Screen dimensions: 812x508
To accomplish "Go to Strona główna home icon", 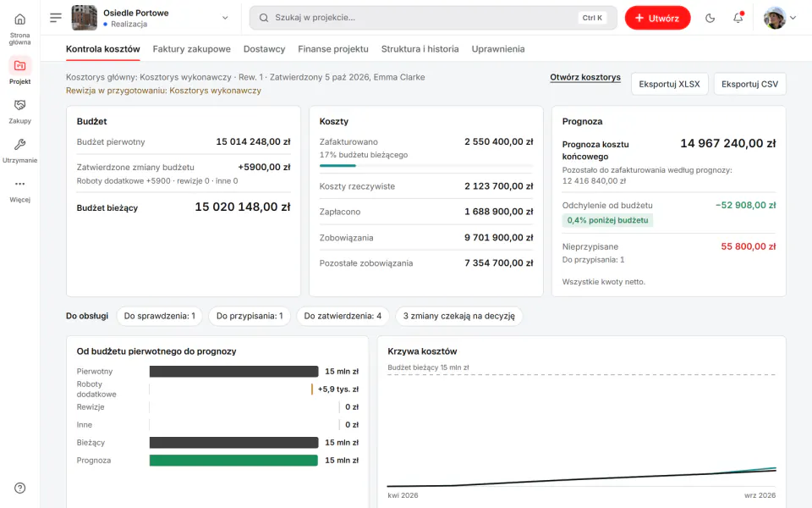I will pos(19,19).
